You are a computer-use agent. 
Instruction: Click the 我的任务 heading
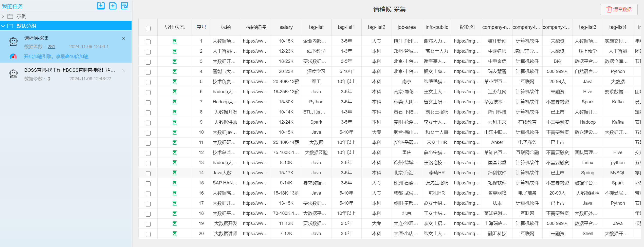point(12,6)
